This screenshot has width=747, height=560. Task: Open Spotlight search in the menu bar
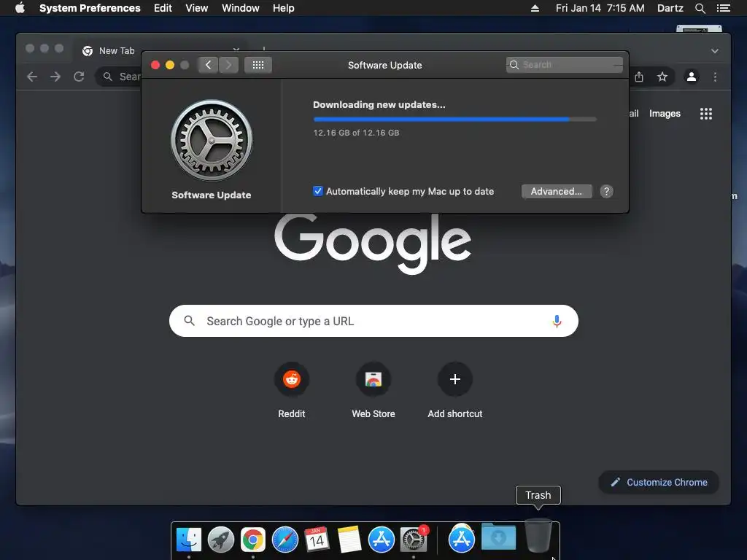click(700, 8)
